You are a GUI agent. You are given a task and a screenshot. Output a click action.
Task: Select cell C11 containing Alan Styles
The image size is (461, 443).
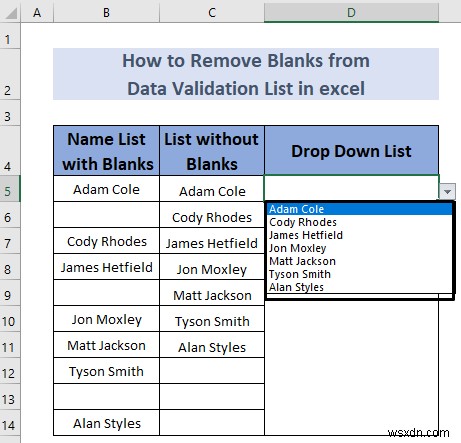click(x=212, y=345)
